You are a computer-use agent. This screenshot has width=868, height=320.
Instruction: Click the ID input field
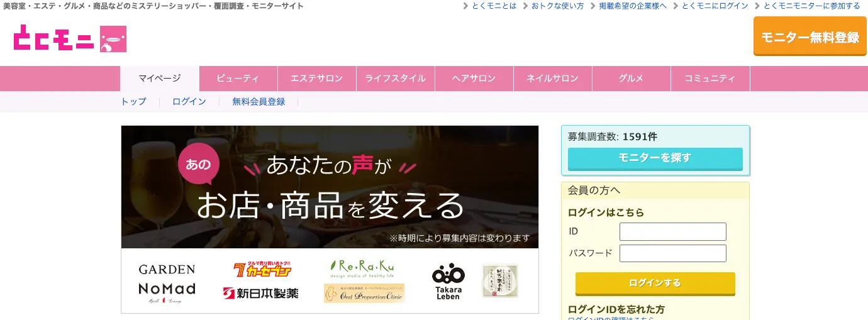pyautogui.click(x=672, y=231)
